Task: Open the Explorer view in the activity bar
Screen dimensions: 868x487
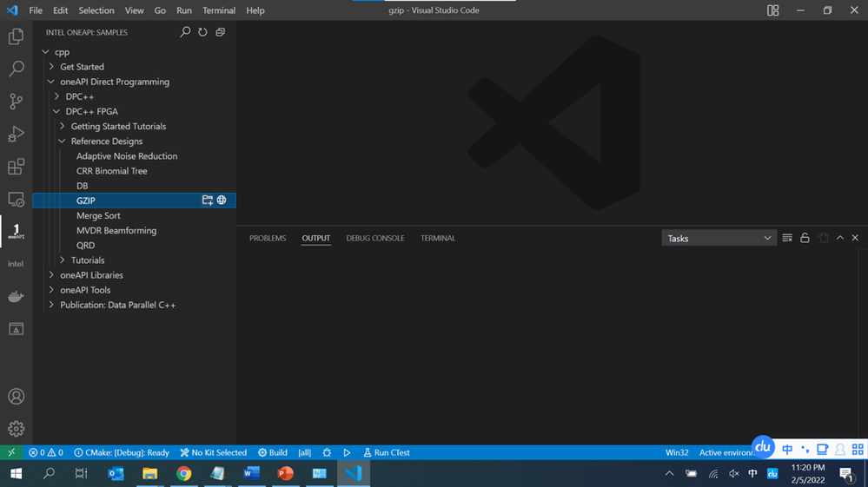Action: (16, 36)
